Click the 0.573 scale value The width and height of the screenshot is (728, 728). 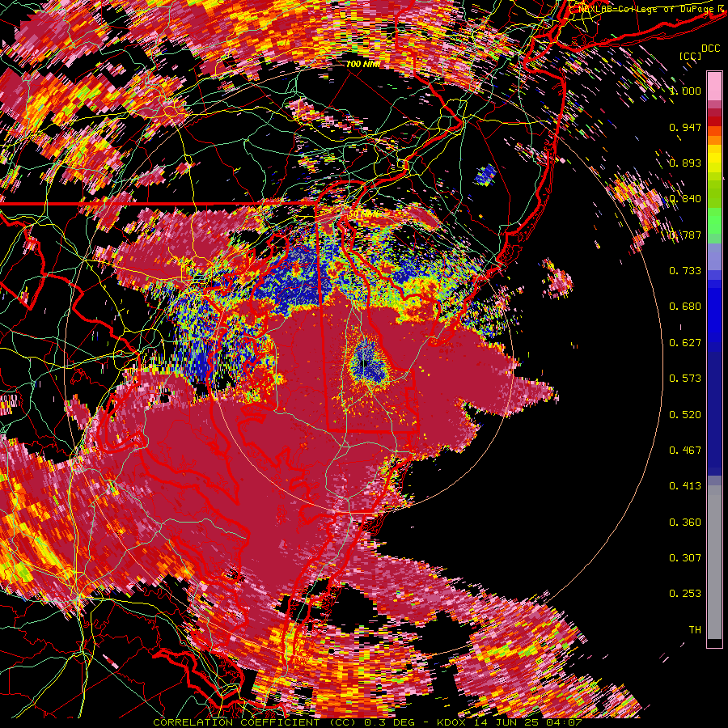tap(685, 379)
